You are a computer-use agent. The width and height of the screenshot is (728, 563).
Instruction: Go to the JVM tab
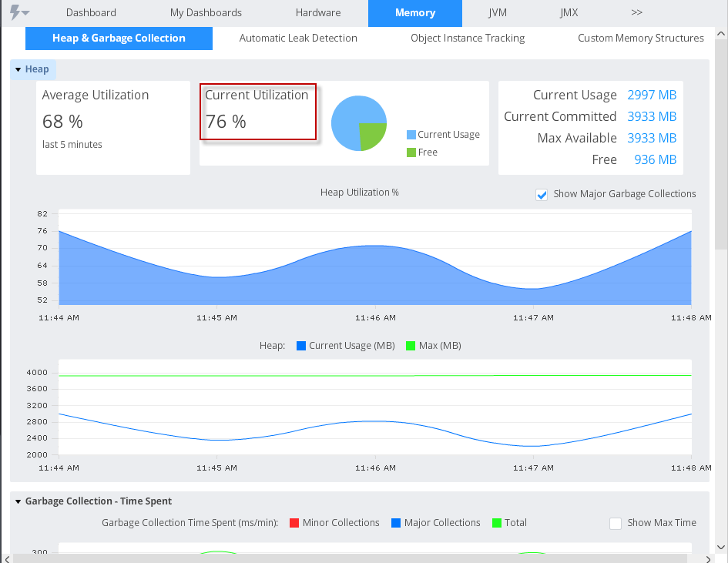[x=497, y=12]
